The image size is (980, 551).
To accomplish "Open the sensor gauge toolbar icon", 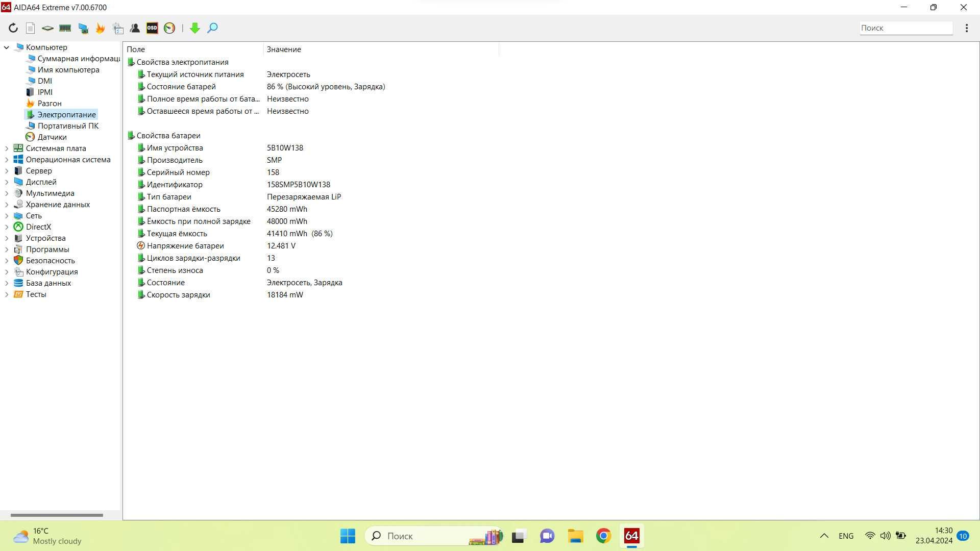I will coord(169,28).
